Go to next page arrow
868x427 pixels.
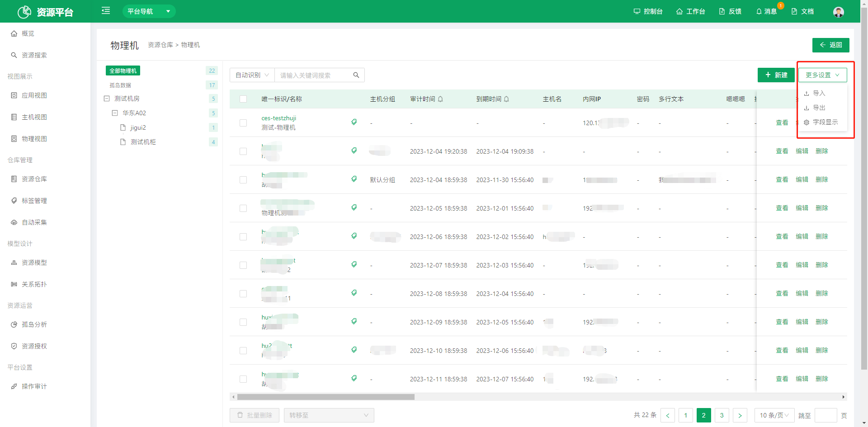pyautogui.click(x=740, y=415)
